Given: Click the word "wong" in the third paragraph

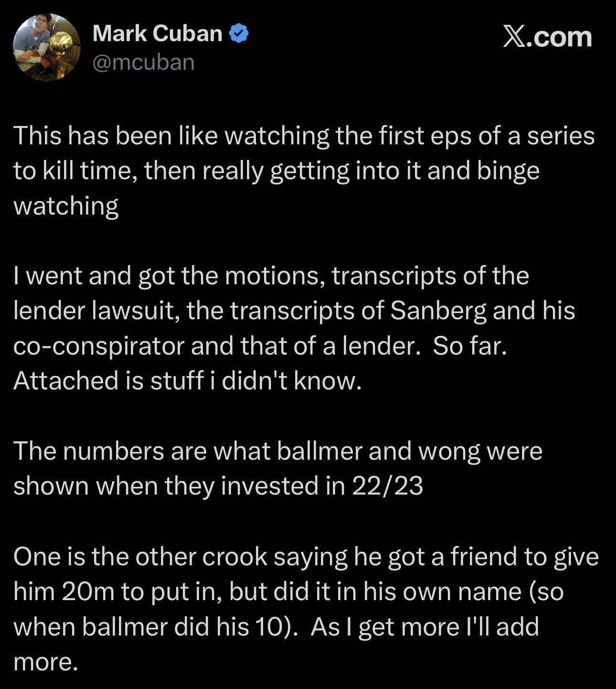Looking at the screenshot, I should [448, 451].
